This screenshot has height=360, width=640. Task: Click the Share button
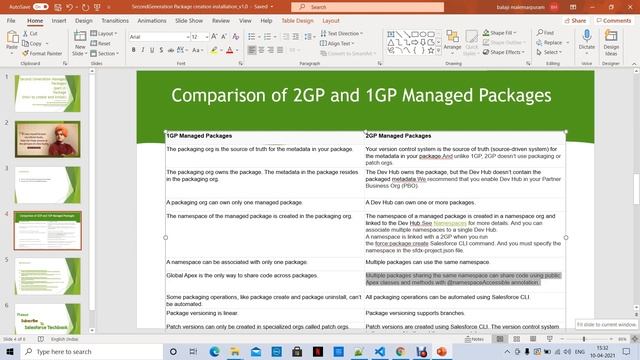(575, 20)
